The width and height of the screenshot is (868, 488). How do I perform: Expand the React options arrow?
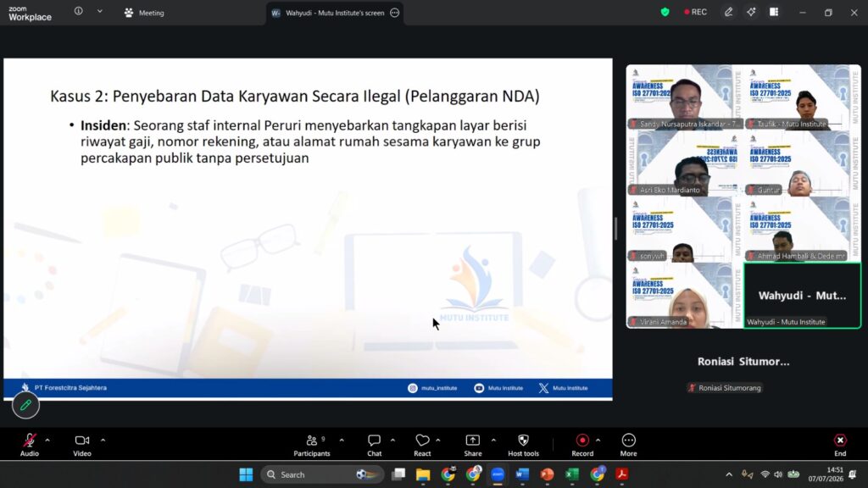tap(438, 441)
